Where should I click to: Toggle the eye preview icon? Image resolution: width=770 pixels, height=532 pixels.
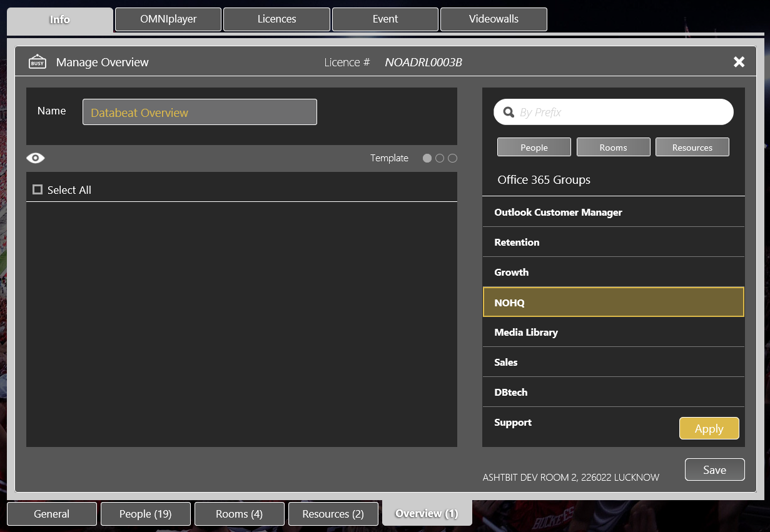click(x=36, y=158)
